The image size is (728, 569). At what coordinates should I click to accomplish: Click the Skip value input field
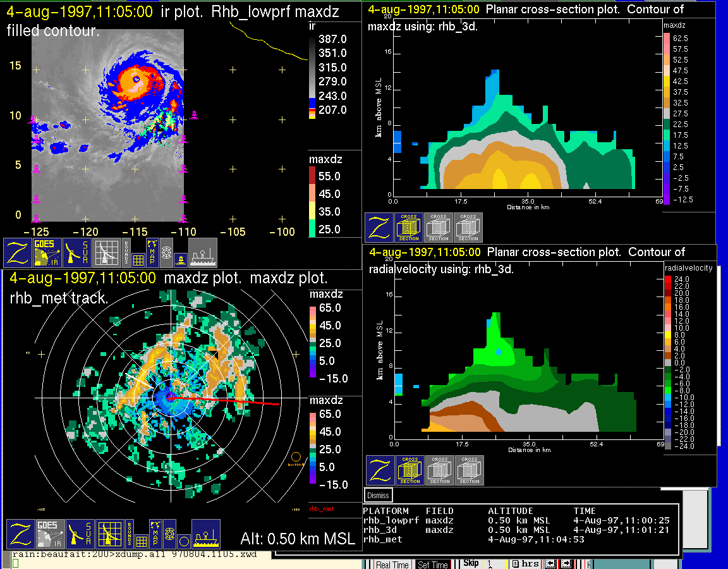[x=494, y=563]
